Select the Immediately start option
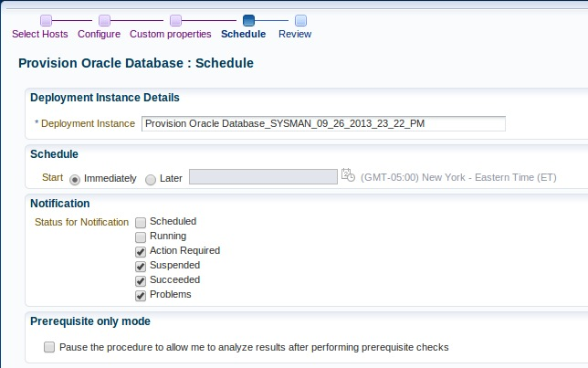Image resolution: width=588 pixels, height=368 pixels. point(75,180)
